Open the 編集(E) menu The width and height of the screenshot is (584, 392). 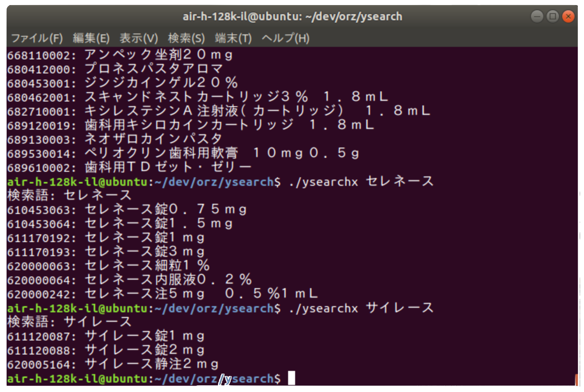[91, 38]
